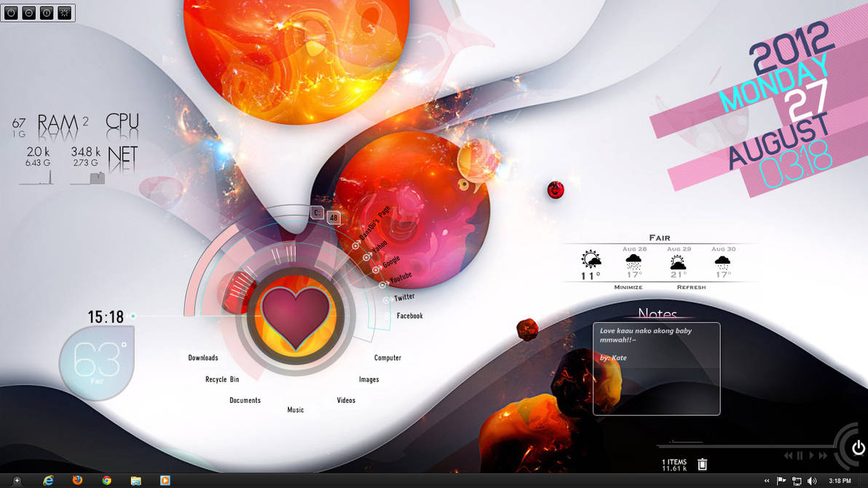Launch Google Chrome from the taskbar
This screenshot has width=868, height=488.
(106, 481)
